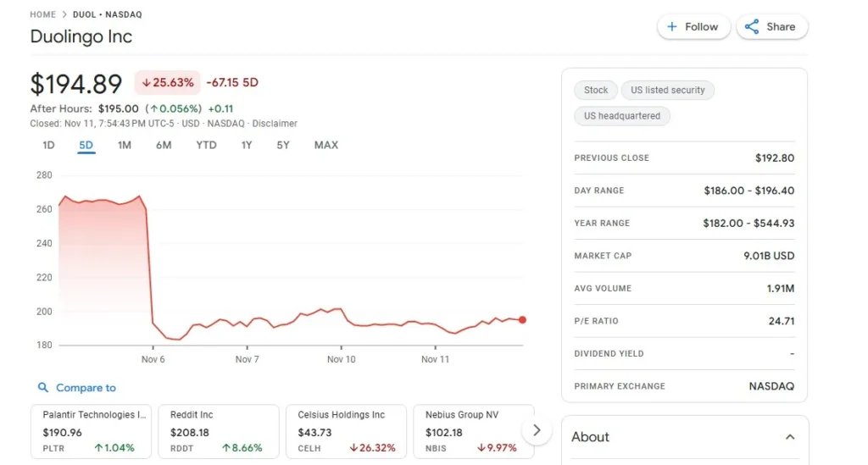Viewport: 868px width, 465px height.
Task: Show the 6M chart range
Action: tap(164, 145)
